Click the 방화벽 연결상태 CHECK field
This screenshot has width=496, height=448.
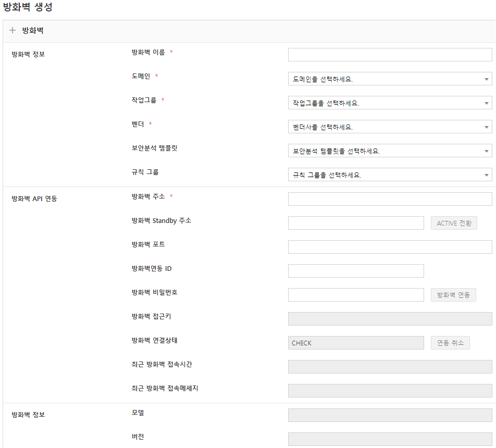click(x=356, y=343)
